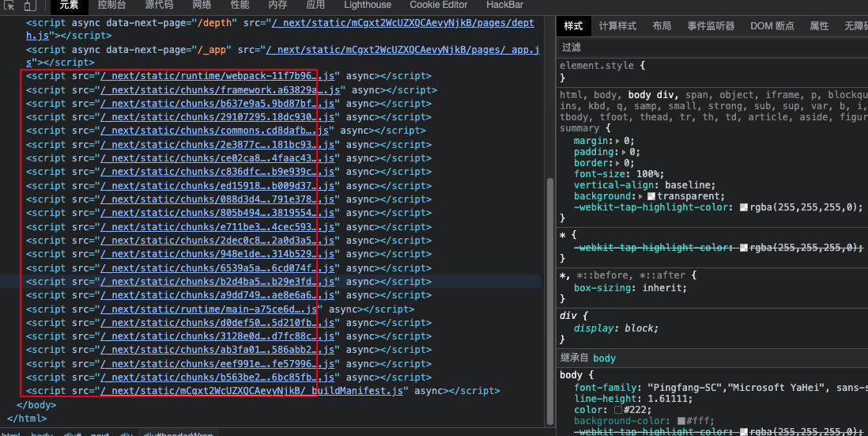Screen dimensions: 868x436
Task: Open the _buildManifest.js script link
Action: pyautogui.click(x=251, y=391)
